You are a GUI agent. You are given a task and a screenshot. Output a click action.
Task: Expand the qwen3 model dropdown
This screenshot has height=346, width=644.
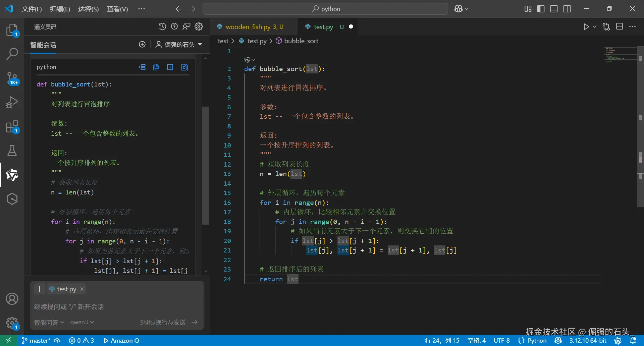click(82, 322)
